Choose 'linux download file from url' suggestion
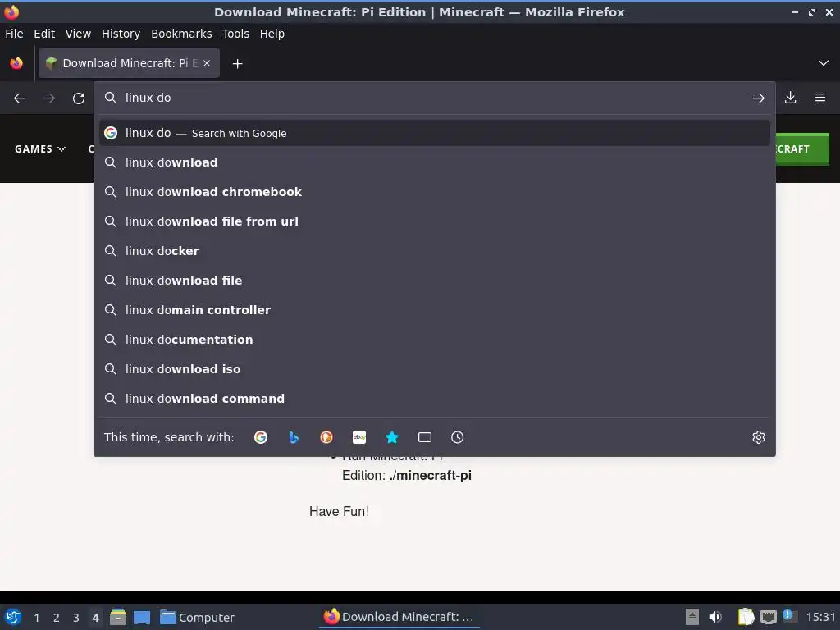 click(435, 221)
